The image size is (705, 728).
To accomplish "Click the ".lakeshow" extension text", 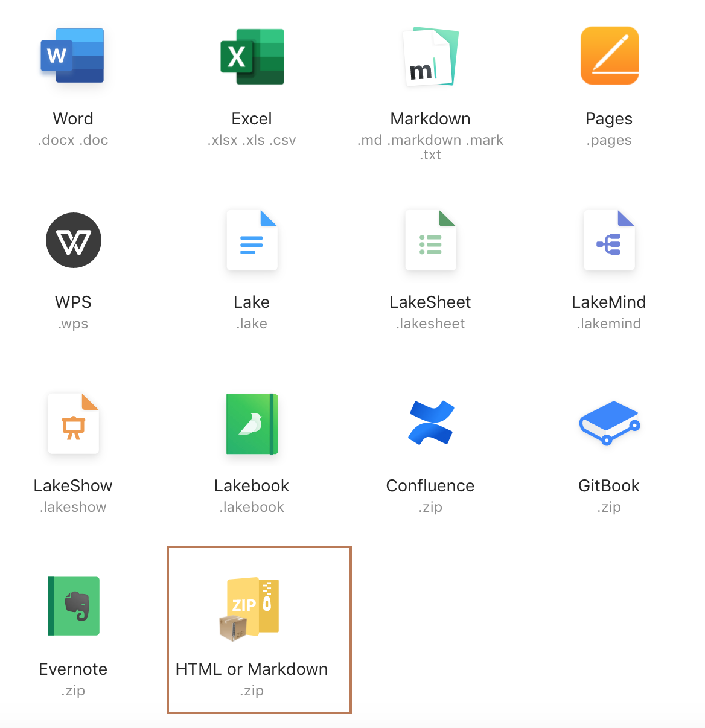I will [x=73, y=507].
